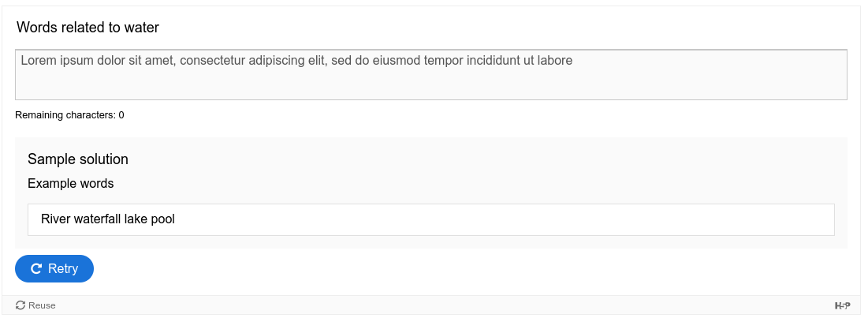868x318 pixels.
Task: Click the Reuse refresh arrows icon
Action: coord(20,305)
